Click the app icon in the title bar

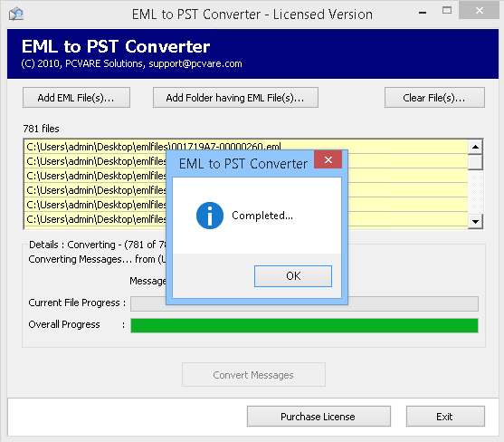pyautogui.click(x=16, y=14)
